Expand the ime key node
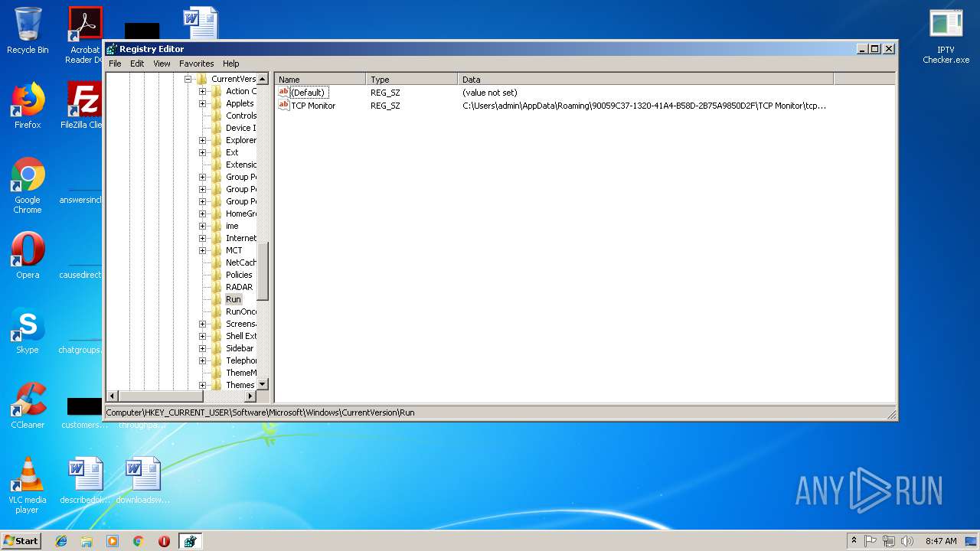 pos(202,226)
